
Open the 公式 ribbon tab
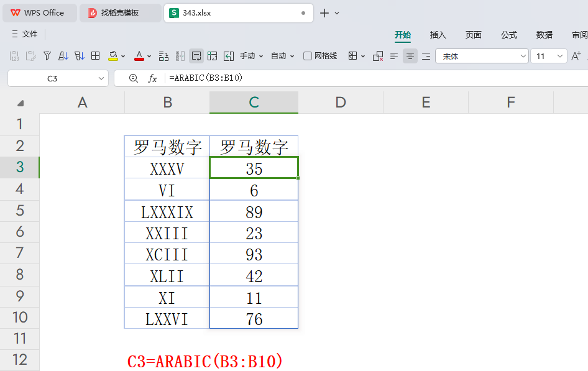(x=509, y=35)
